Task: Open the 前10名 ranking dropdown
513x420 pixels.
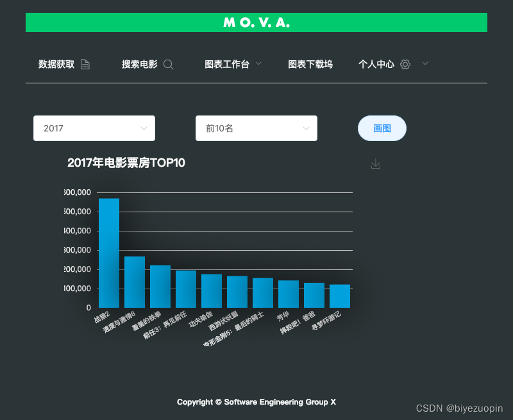Action: (256, 128)
